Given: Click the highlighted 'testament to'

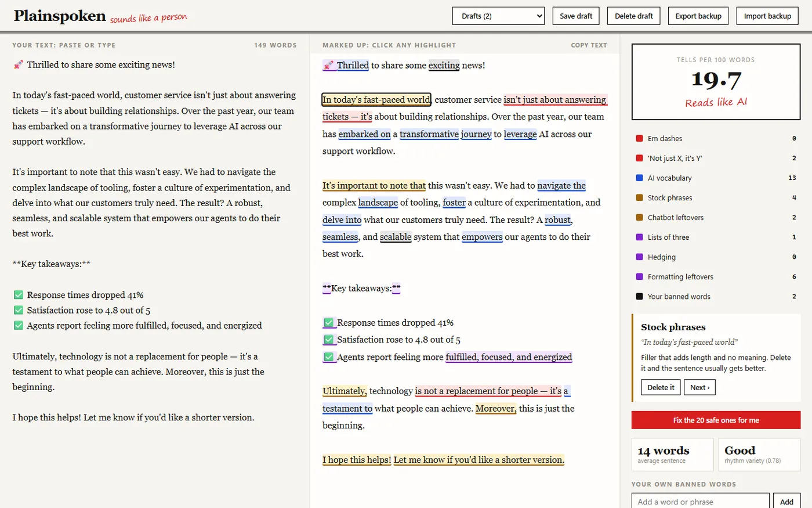Looking at the screenshot, I should pos(347,408).
